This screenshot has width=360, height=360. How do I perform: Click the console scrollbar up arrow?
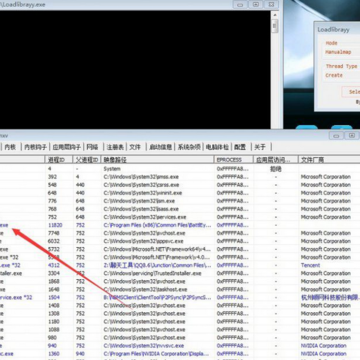[x=275, y=15]
